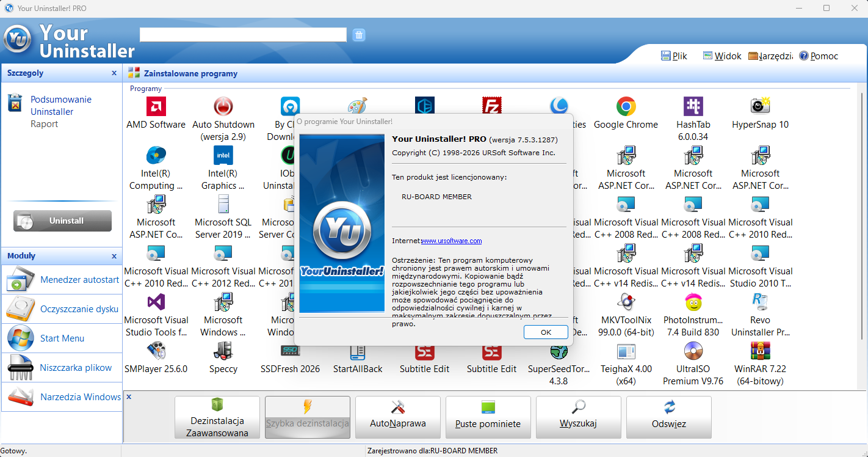
Task: Select the UltraISO Premium V9.76 icon
Action: click(693, 351)
